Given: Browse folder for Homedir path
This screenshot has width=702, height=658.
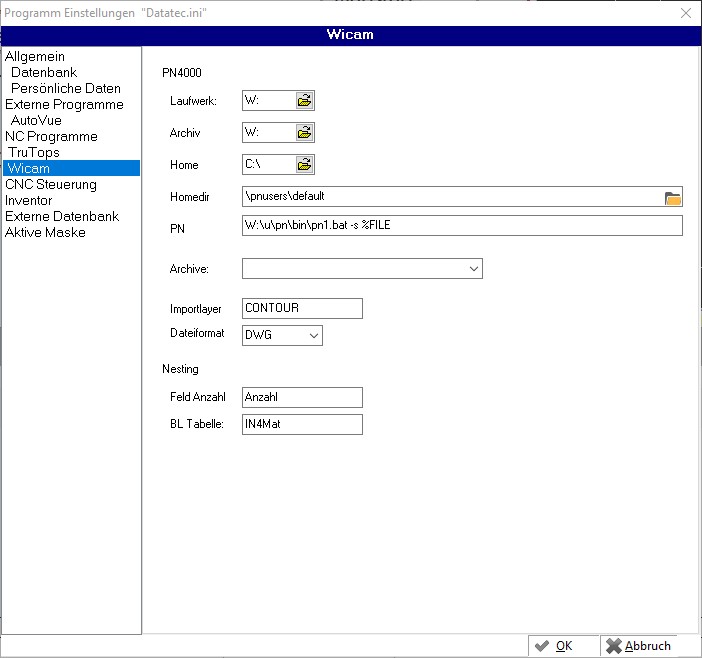Looking at the screenshot, I should click(672, 197).
